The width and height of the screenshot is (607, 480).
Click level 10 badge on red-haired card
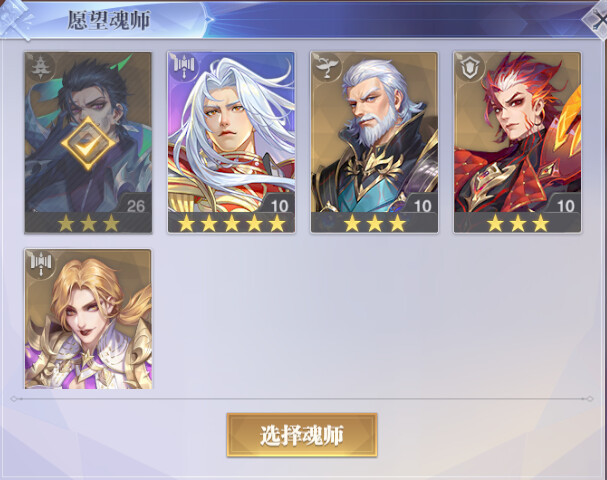point(564,204)
